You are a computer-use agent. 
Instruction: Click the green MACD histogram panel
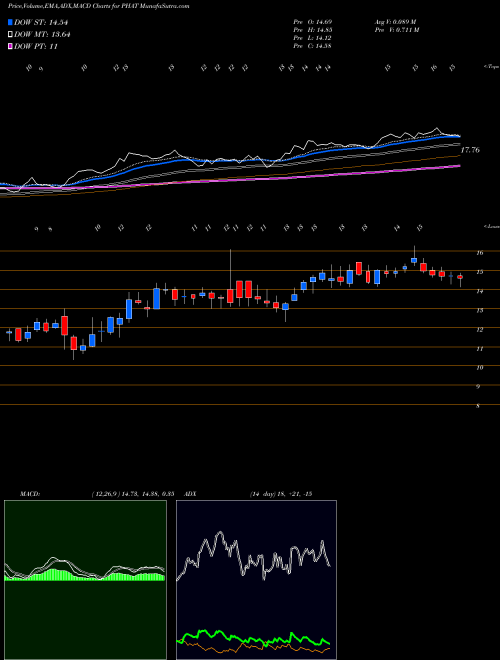coord(85,580)
